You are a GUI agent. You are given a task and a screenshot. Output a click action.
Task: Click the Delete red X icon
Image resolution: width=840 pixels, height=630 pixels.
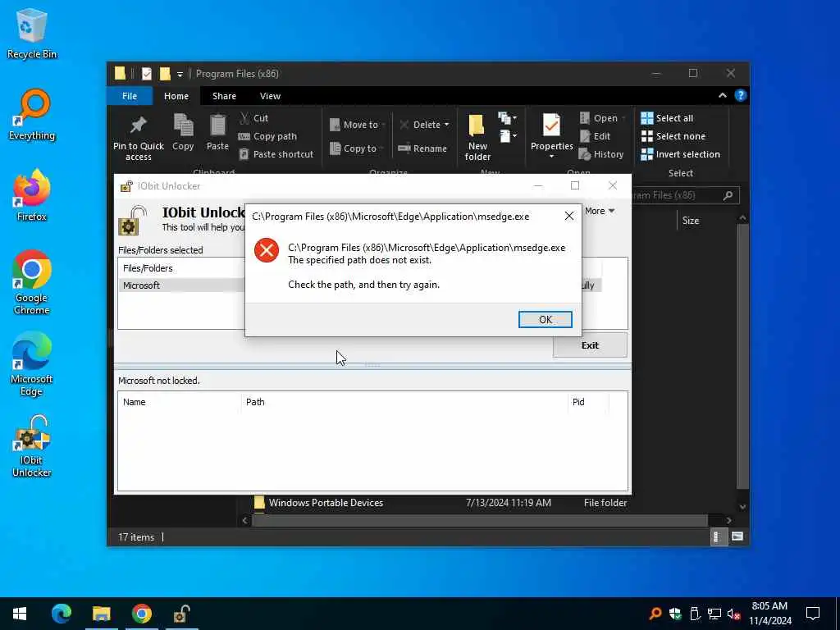(x=404, y=125)
